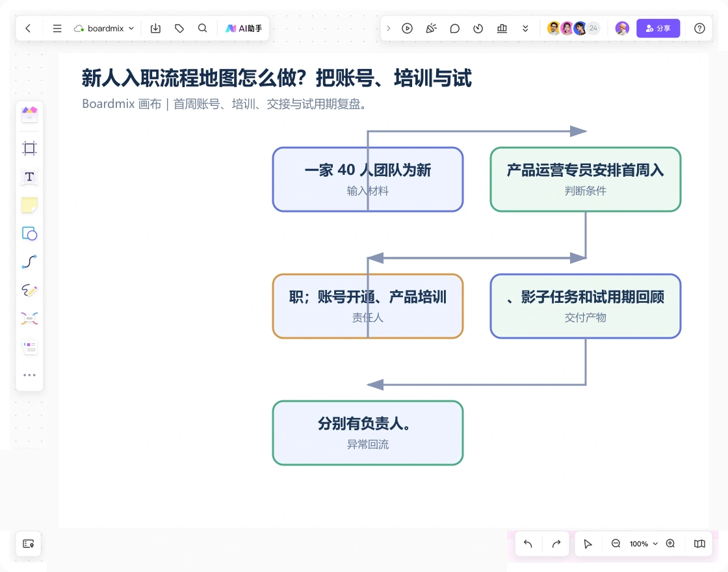Click the celebration confetti icon
728x572 pixels.
point(432,29)
